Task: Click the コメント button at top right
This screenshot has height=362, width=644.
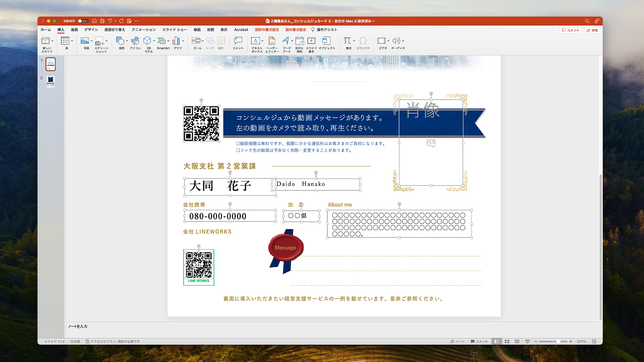Action: click(570, 30)
